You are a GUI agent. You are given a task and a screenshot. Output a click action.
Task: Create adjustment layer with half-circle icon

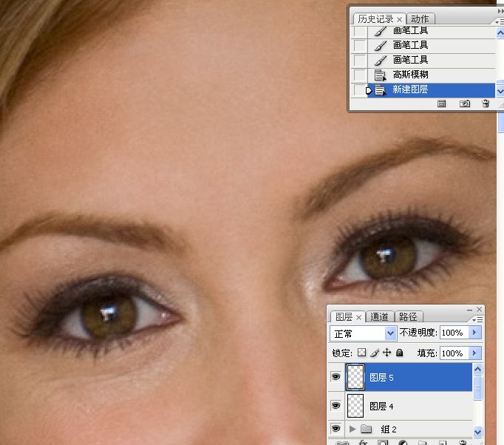coord(403,443)
